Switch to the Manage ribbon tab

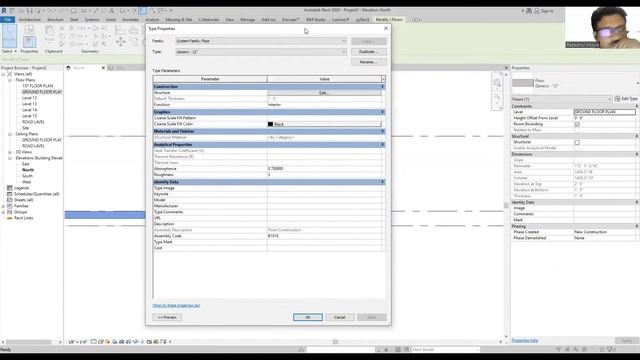[247, 20]
